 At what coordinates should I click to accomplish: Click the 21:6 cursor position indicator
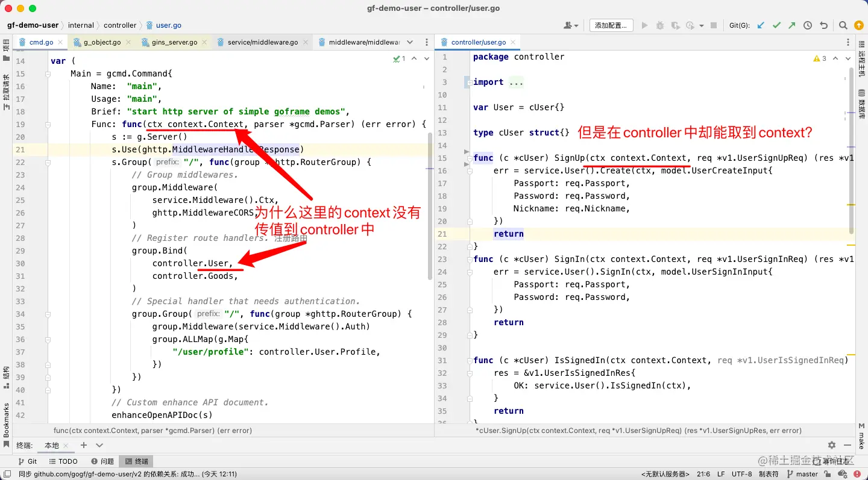tap(703, 474)
